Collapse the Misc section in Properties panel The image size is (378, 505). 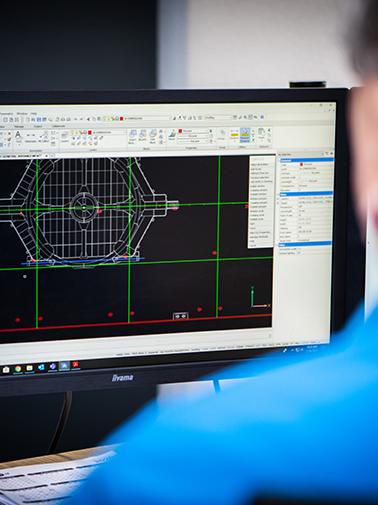pos(277,245)
